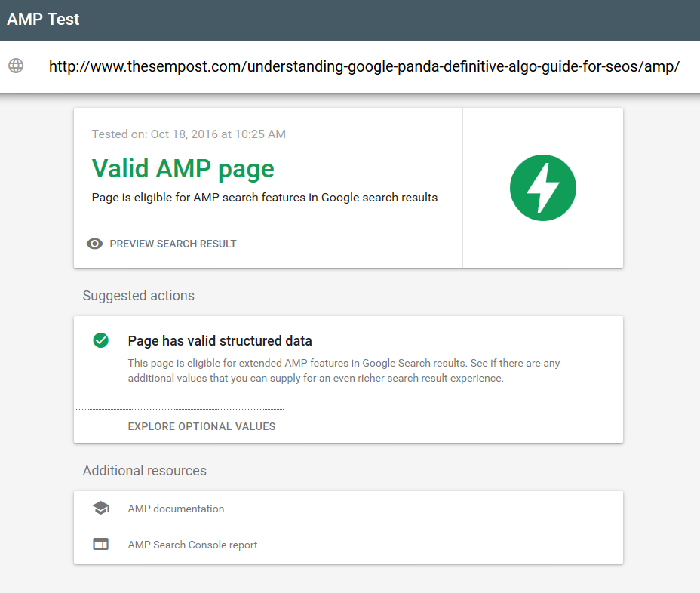The height and width of the screenshot is (593, 700).
Task: Open EXPLORE OPTIONAL VALUES
Action: [201, 426]
